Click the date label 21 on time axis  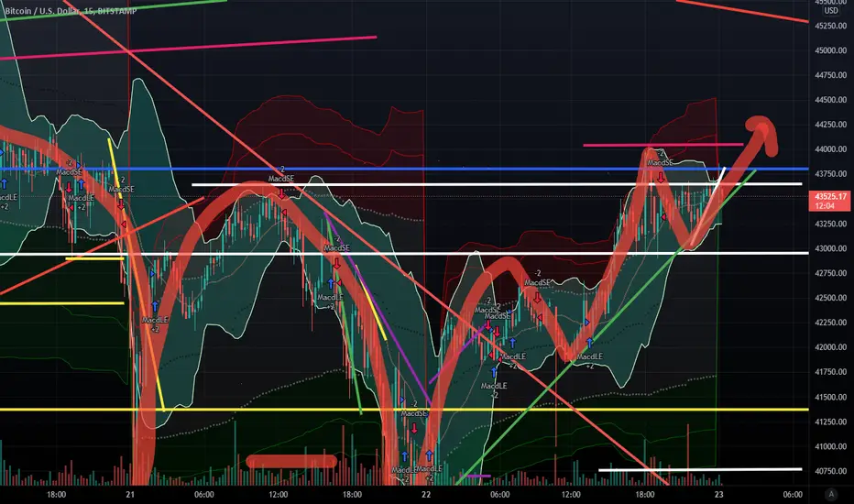[x=129, y=495]
